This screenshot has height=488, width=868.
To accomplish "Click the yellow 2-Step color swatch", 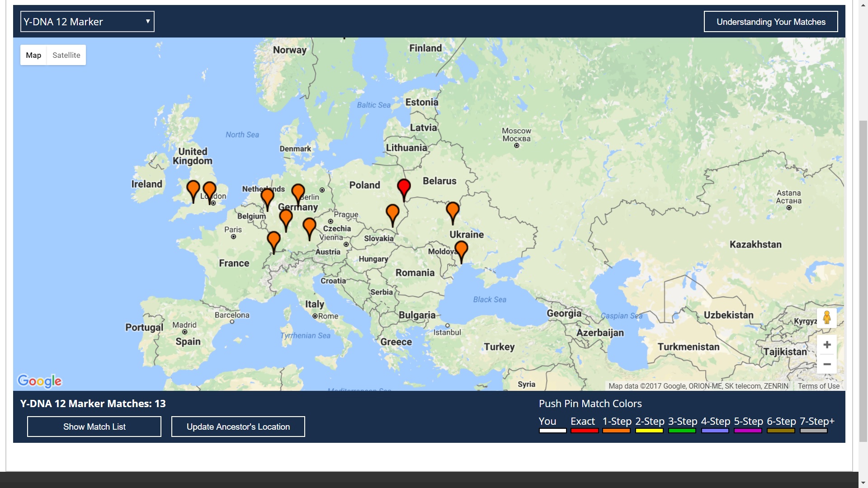I will (649, 431).
